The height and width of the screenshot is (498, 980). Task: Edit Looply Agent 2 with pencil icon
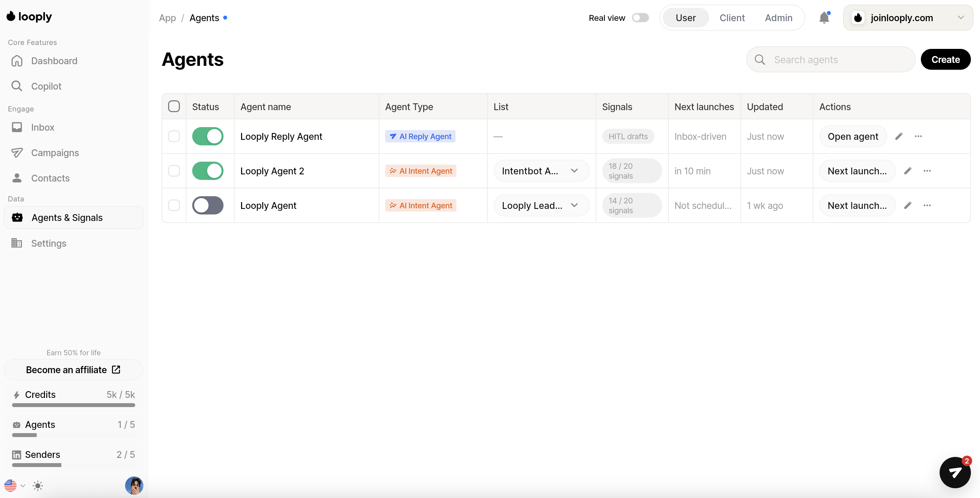(x=907, y=171)
